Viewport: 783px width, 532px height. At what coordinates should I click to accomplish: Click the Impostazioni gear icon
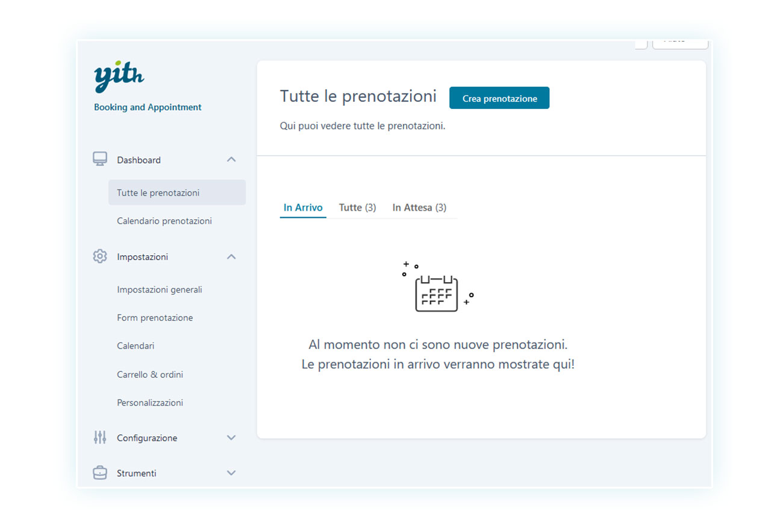(x=100, y=256)
